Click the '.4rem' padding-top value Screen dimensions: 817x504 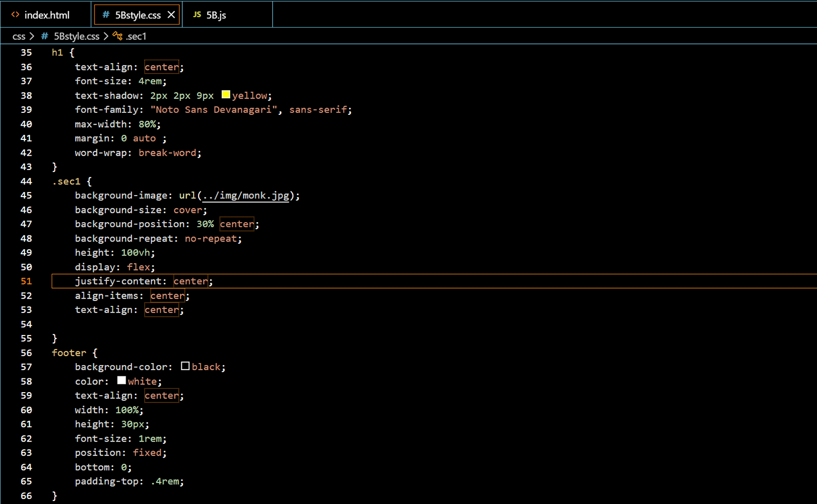point(164,482)
